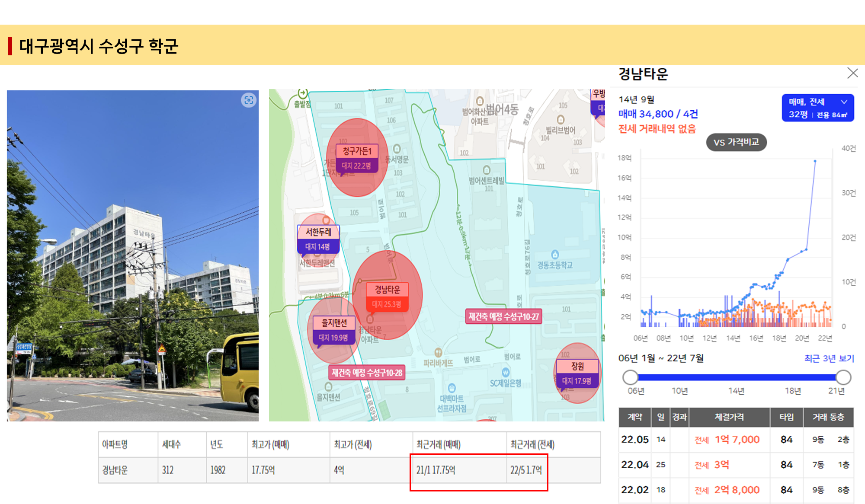The image size is (865, 504).
Task: Click the 대백마트 shop icon on map
Action: [x=452, y=388]
